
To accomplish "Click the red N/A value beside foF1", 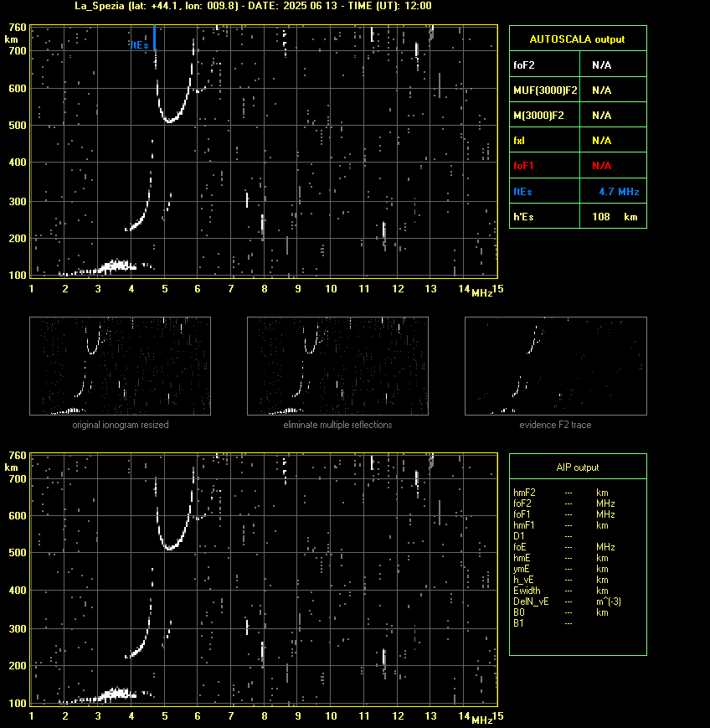I will (601, 166).
